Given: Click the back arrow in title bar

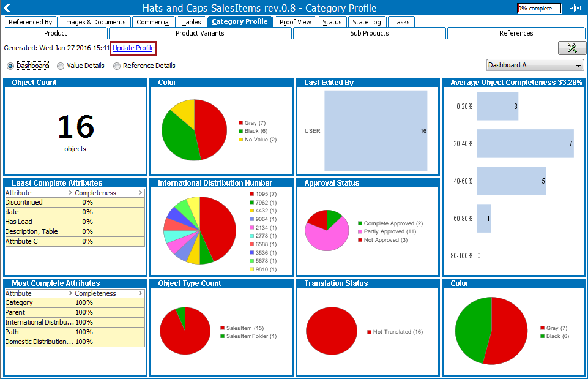Looking at the screenshot, I should (7, 8).
